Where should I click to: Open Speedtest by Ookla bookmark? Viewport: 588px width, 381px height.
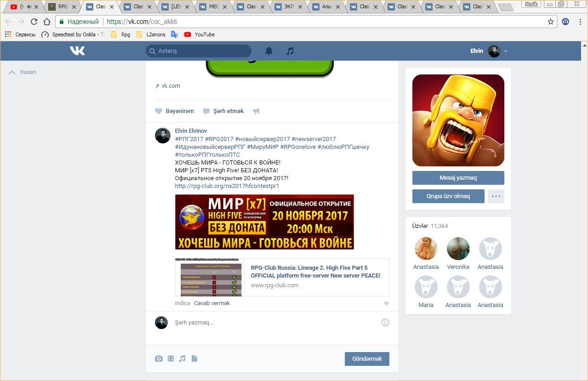click(73, 34)
